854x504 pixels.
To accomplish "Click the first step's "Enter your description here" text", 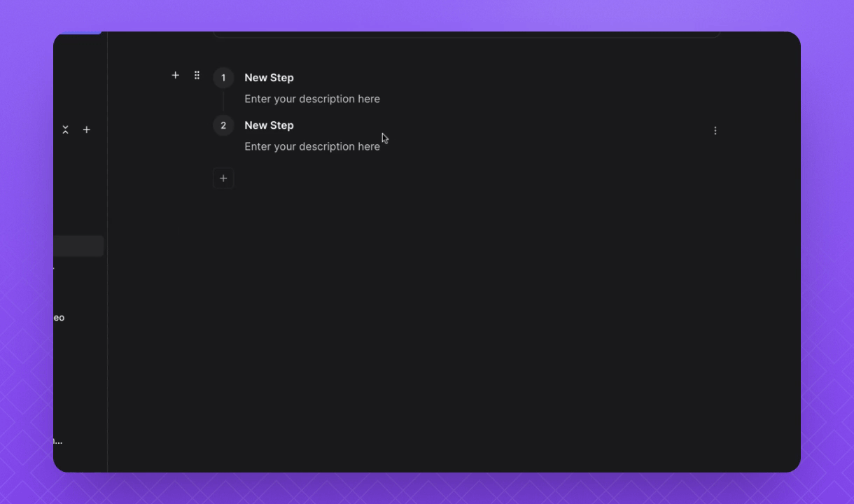I will [312, 99].
